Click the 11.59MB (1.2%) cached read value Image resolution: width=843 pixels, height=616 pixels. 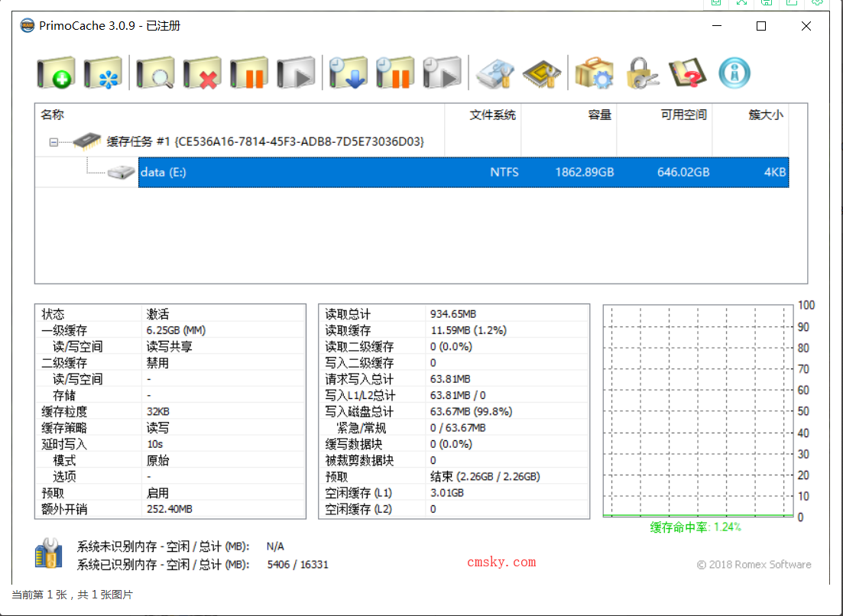pos(469,330)
